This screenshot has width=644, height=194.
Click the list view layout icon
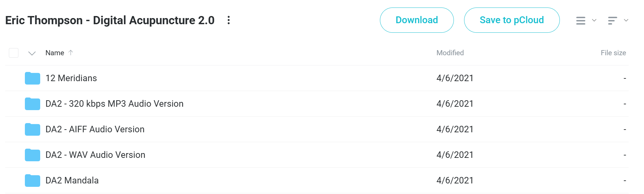581,20
